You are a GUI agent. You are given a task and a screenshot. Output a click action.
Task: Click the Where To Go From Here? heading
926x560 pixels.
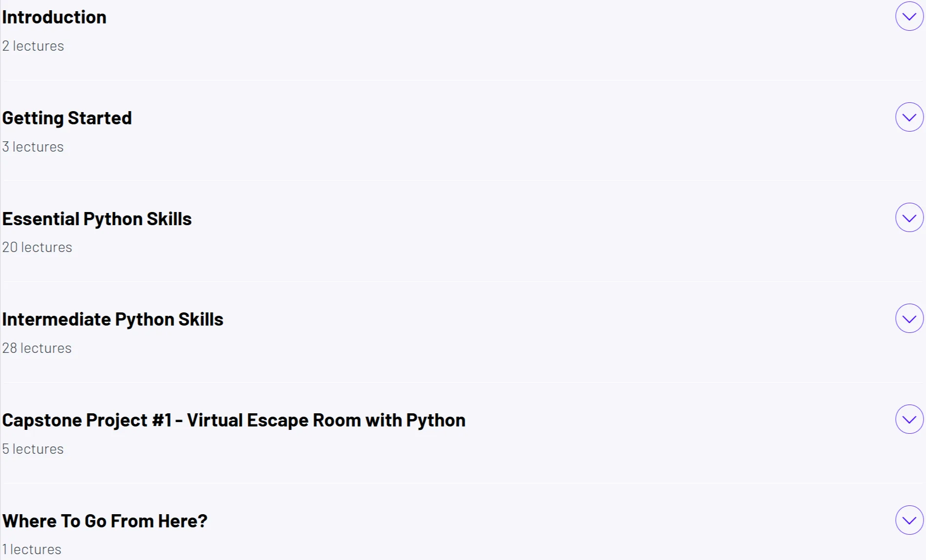104,521
